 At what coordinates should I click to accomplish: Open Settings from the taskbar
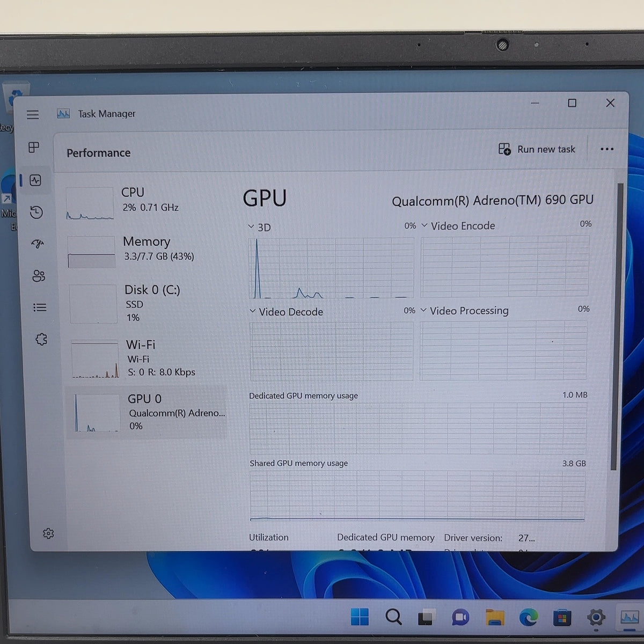[x=596, y=618]
